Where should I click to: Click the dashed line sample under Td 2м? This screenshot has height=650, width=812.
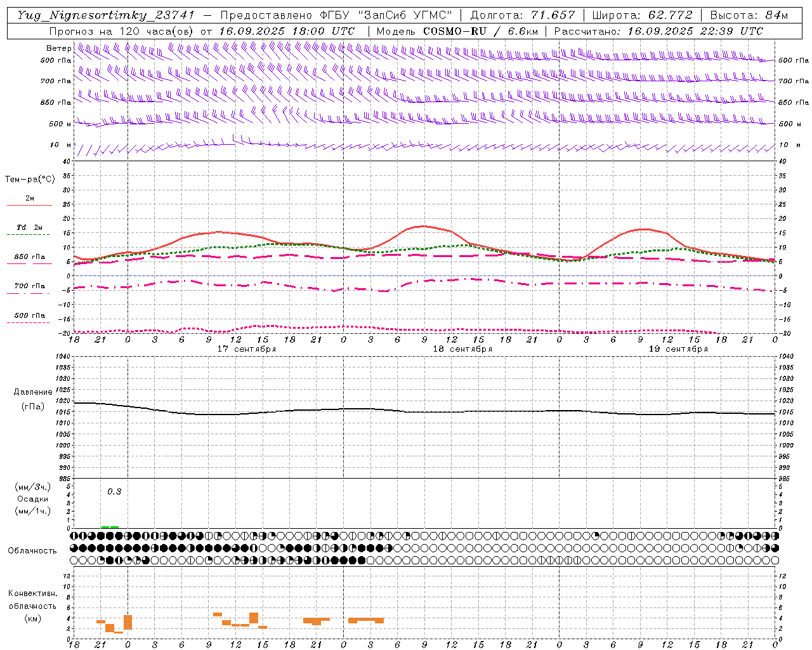pos(29,235)
